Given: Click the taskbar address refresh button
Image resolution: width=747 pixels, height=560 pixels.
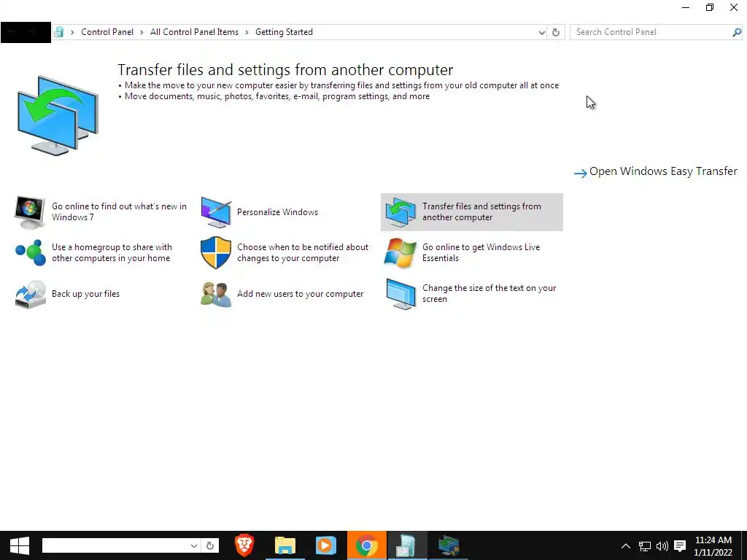Looking at the screenshot, I should pyautogui.click(x=209, y=545).
